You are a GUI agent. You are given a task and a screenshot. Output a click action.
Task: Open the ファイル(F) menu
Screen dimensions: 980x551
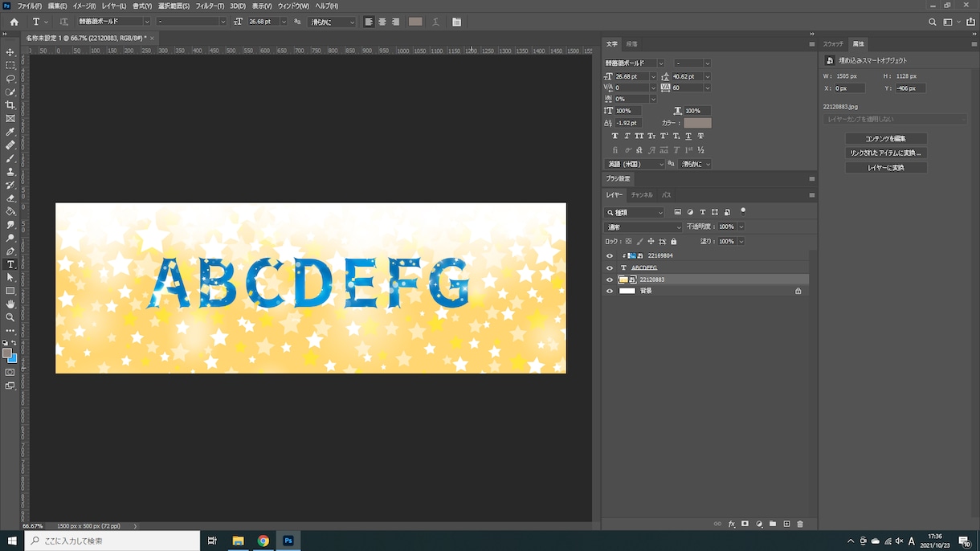pyautogui.click(x=30, y=6)
